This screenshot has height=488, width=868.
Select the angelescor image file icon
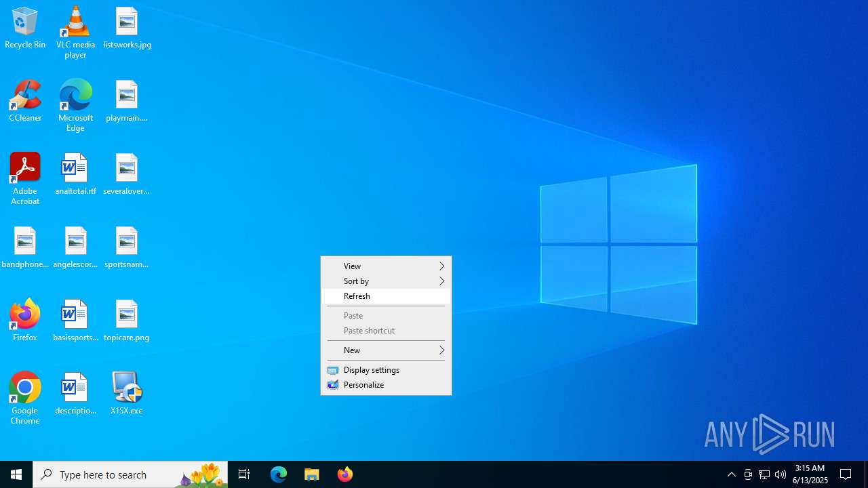click(75, 247)
